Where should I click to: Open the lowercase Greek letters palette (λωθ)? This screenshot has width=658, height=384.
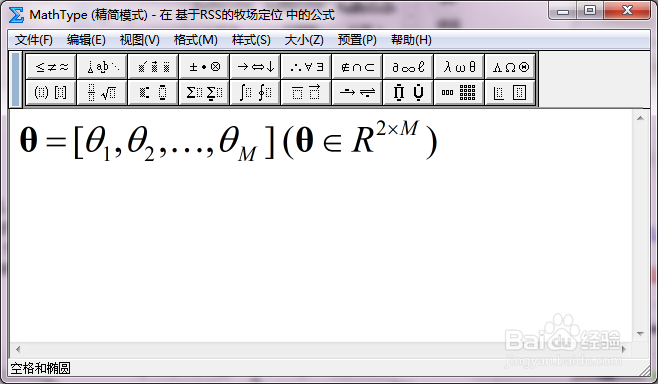coord(459,66)
